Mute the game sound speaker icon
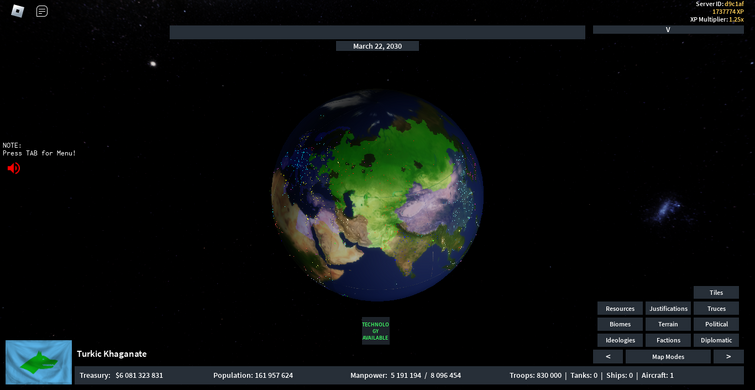 click(x=13, y=168)
